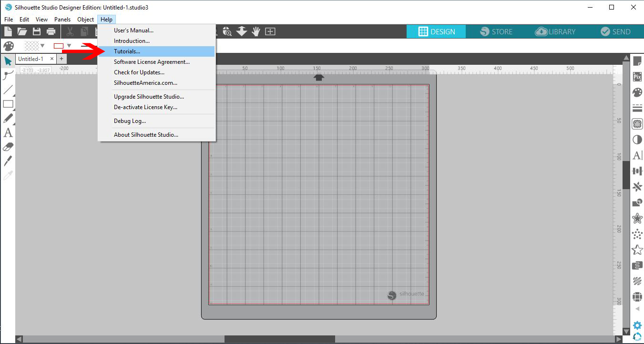
Task: Click the crosshatch fill pattern swatch
Action: click(x=31, y=46)
